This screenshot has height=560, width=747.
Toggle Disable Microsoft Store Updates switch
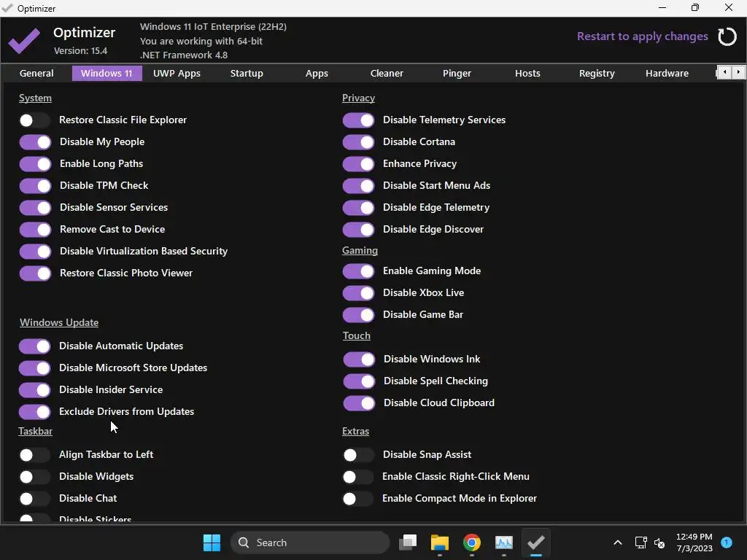(x=34, y=368)
